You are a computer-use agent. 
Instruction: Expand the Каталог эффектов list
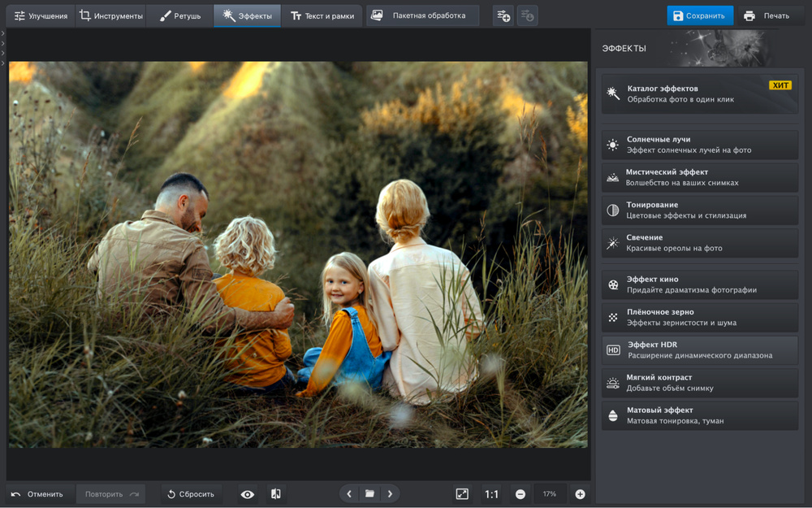pos(699,94)
